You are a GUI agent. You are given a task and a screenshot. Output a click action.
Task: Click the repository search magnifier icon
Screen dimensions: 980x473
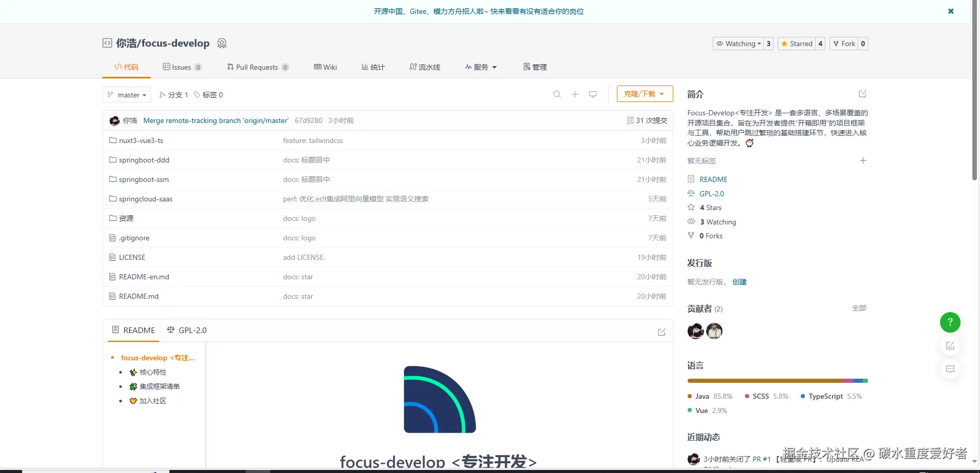(x=556, y=94)
